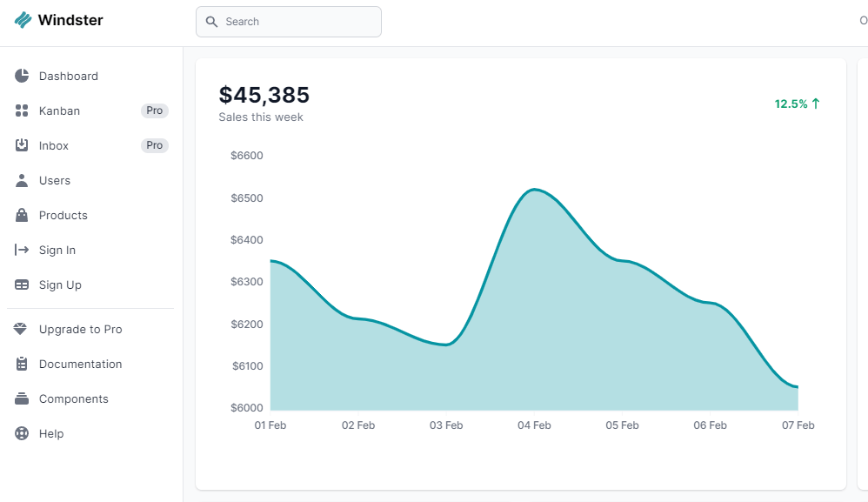Open the Documentation link
The height and width of the screenshot is (502, 868).
[x=80, y=364]
